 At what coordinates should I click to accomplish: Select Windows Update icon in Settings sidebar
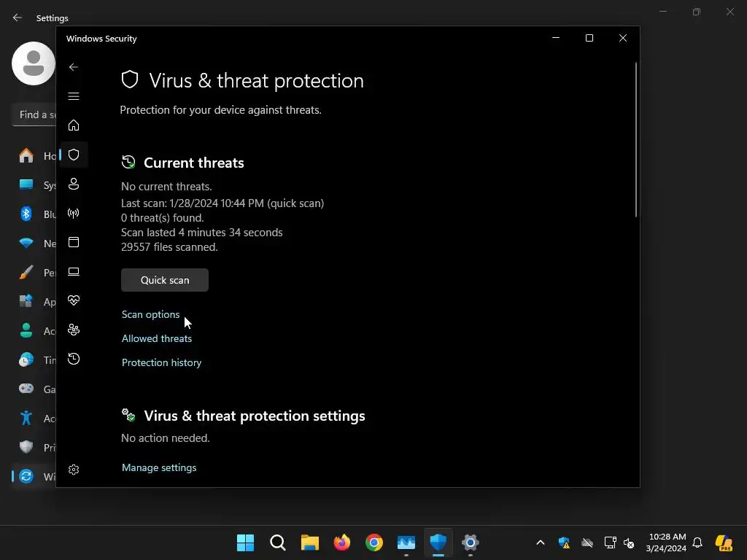click(26, 476)
